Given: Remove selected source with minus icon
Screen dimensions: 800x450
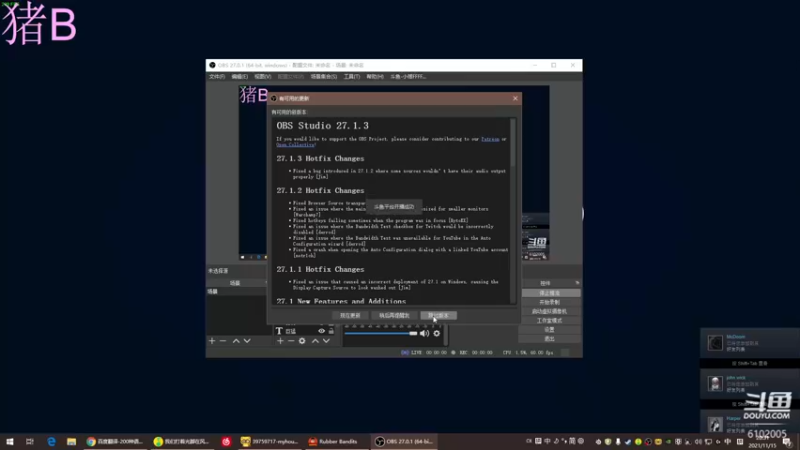Looking at the screenshot, I should [x=291, y=340].
